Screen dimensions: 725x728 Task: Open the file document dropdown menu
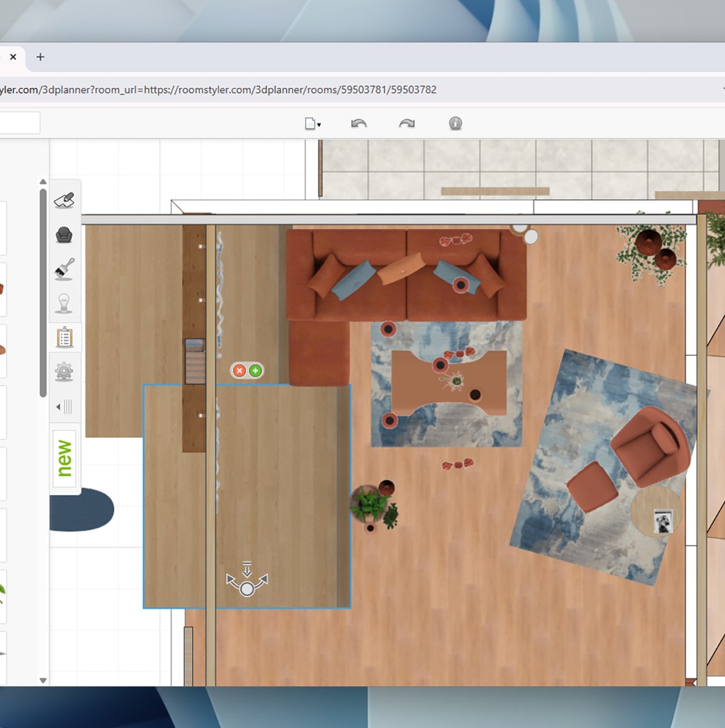coord(313,124)
